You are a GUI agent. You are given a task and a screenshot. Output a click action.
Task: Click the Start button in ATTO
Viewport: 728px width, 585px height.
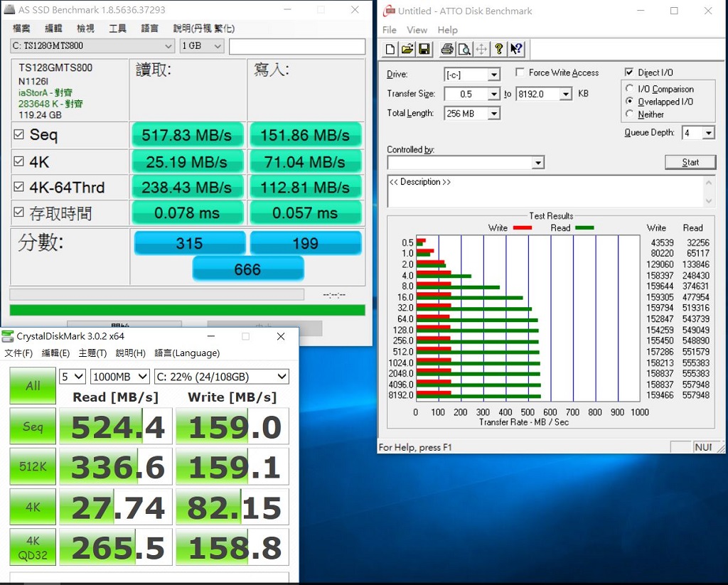pos(690,162)
